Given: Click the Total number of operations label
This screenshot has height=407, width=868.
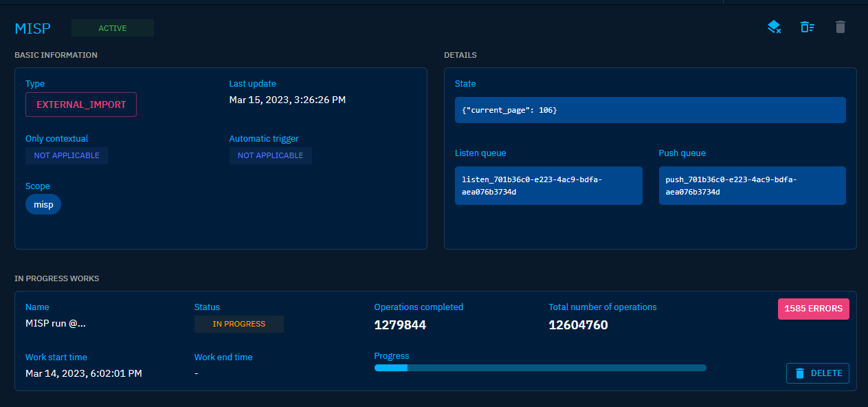Looking at the screenshot, I should tap(603, 307).
